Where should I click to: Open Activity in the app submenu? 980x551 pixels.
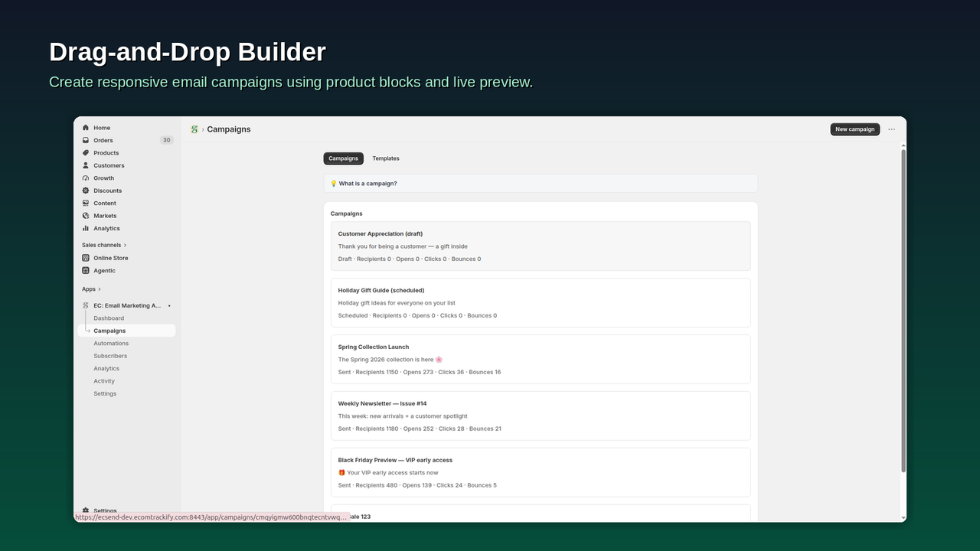(104, 381)
